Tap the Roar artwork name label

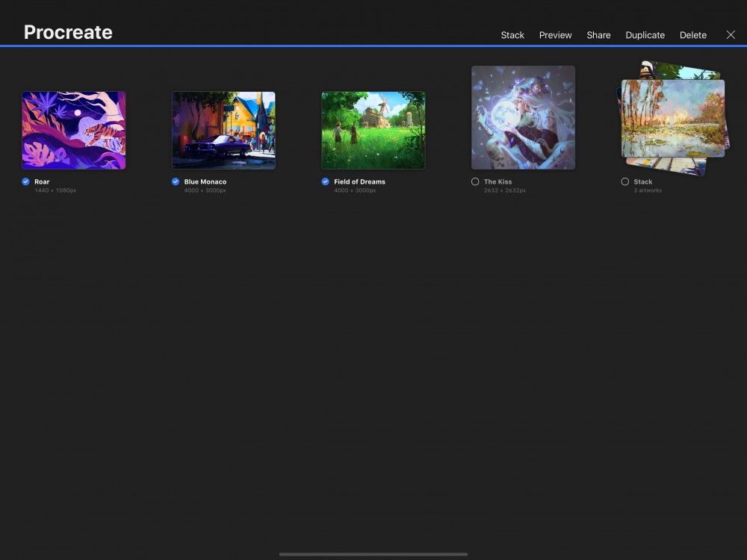[42, 181]
